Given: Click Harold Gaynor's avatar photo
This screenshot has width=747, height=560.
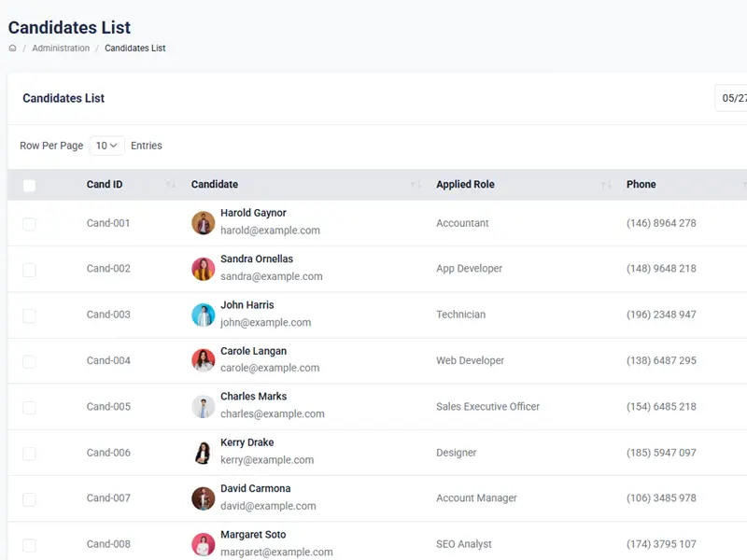Looking at the screenshot, I should pos(203,223).
